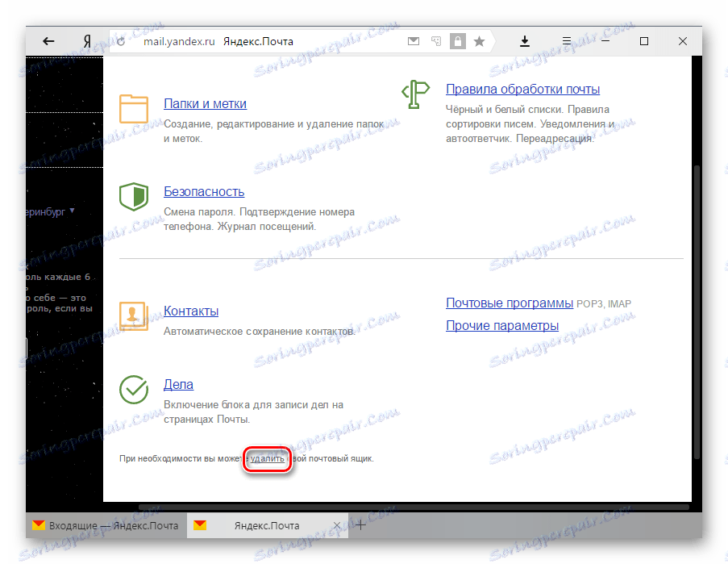Click the green signpost icon for mail rules

415,94
